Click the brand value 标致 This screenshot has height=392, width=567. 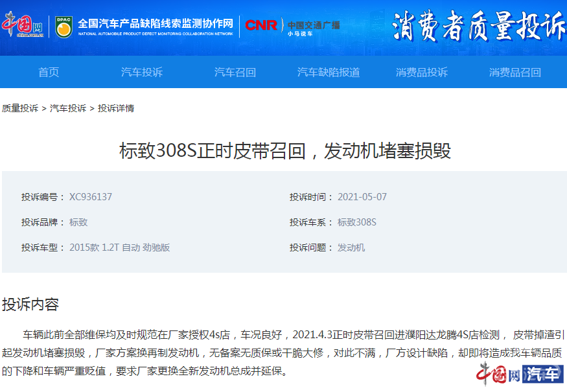coord(78,222)
